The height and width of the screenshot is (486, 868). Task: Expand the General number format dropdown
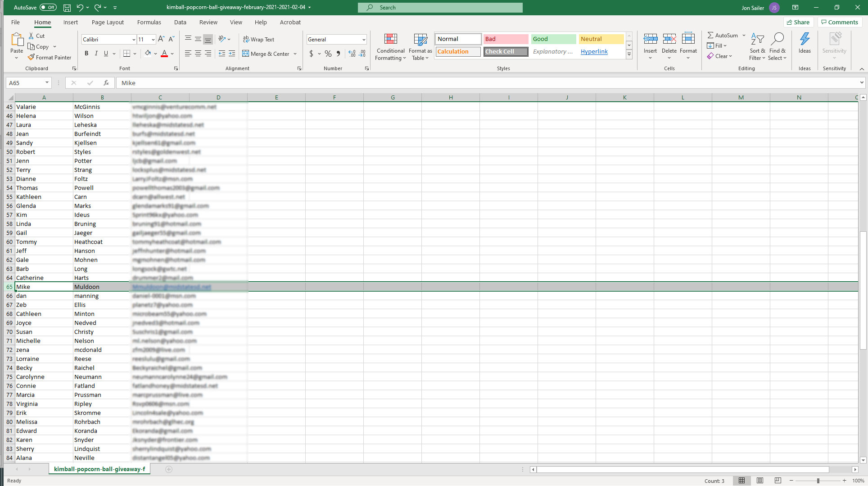tap(364, 40)
